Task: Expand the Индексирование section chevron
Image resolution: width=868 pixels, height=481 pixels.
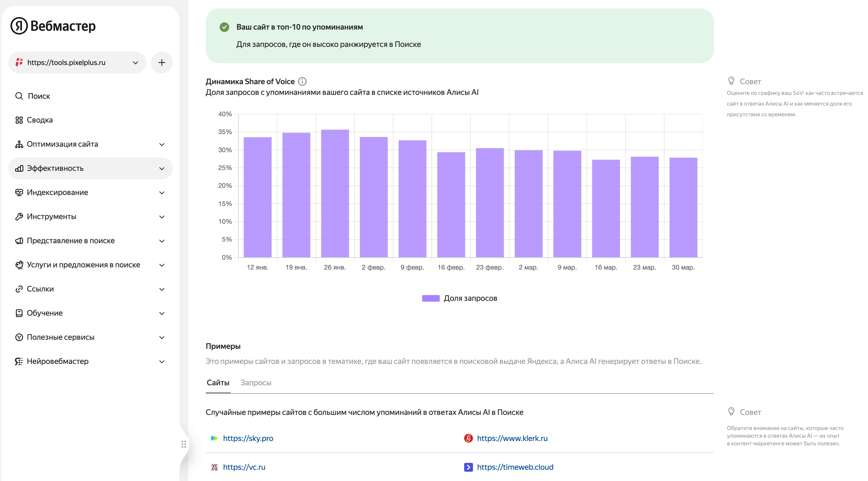Action: click(162, 193)
